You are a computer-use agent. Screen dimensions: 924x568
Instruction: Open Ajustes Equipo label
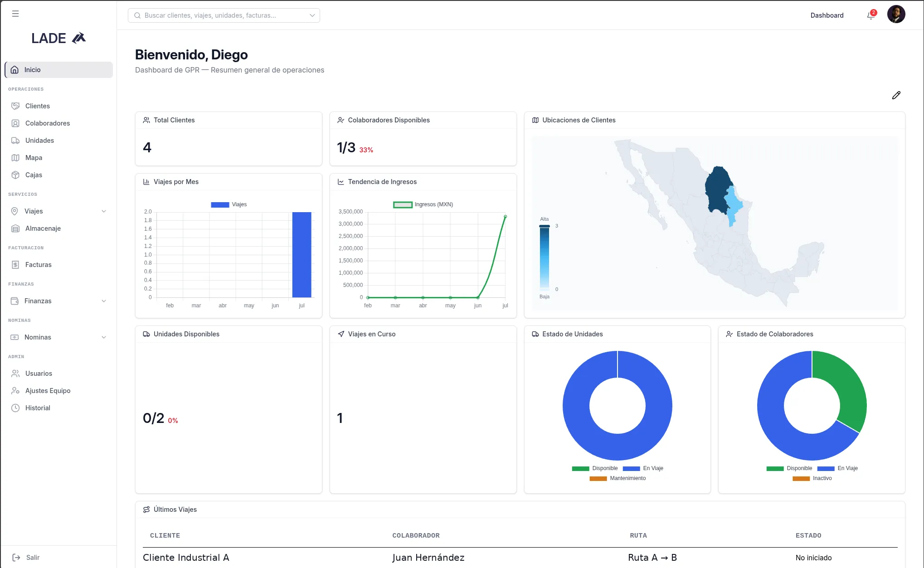pos(48,391)
